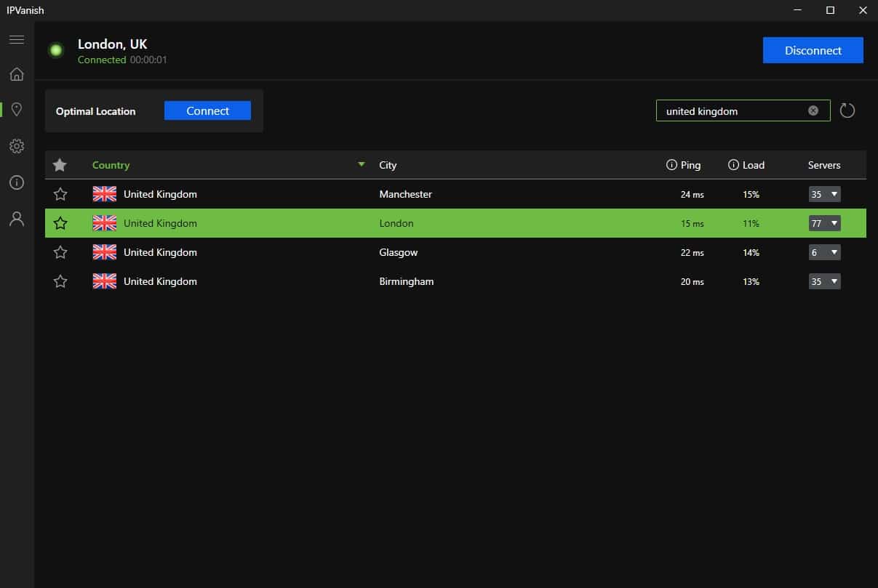Open the Account profile sidebar icon
This screenshot has height=588, width=878.
(x=17, y=219)
